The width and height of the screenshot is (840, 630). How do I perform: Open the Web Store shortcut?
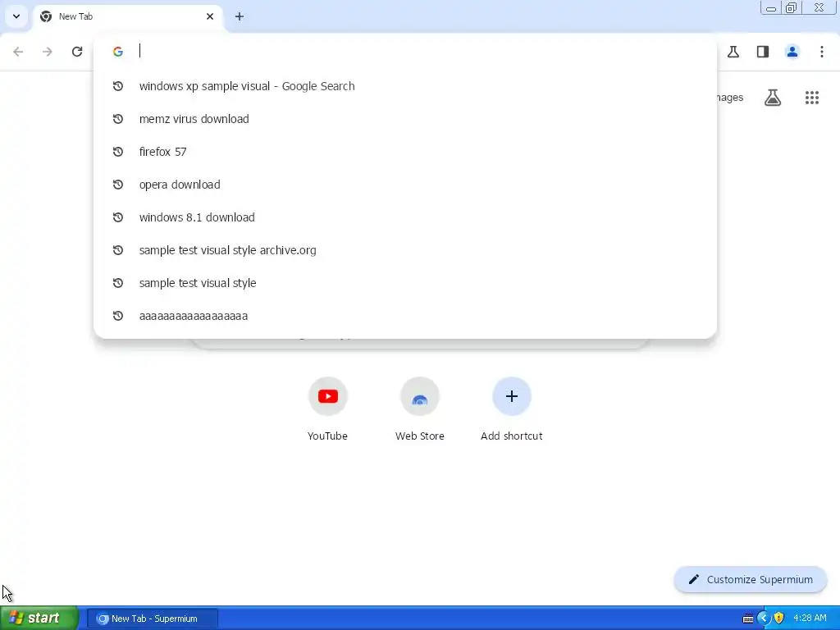tap(420, 409)
